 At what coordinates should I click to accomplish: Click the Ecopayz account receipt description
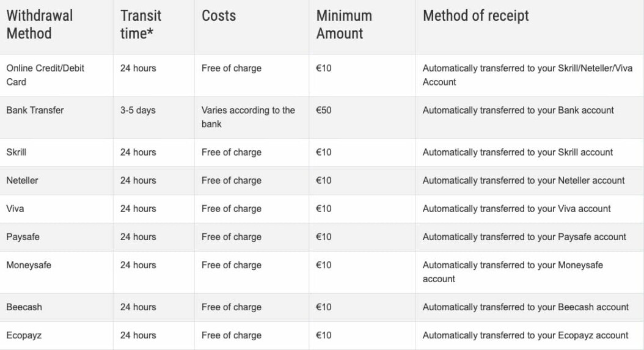[525, 335]
